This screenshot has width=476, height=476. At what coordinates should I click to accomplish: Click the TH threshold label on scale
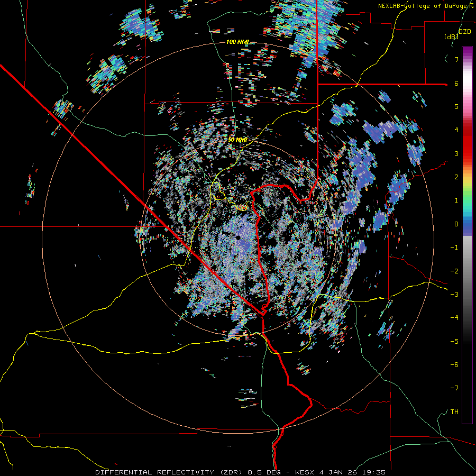[454, 412]
